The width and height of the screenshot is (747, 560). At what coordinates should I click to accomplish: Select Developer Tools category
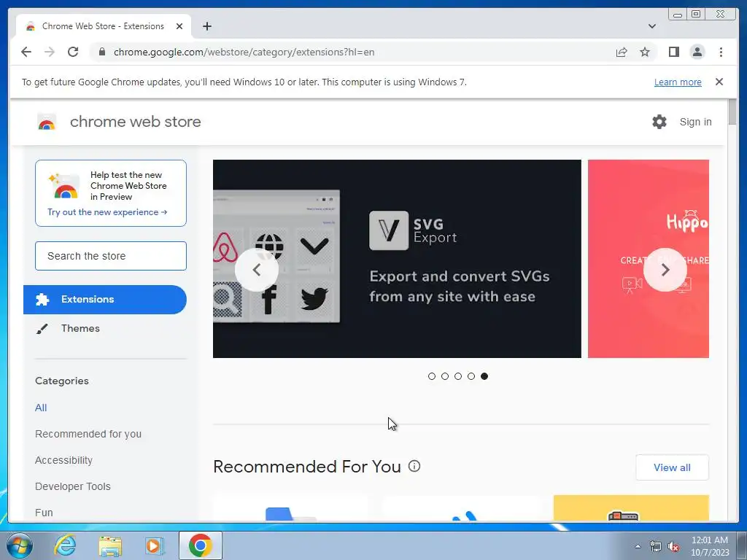point(73,486)
